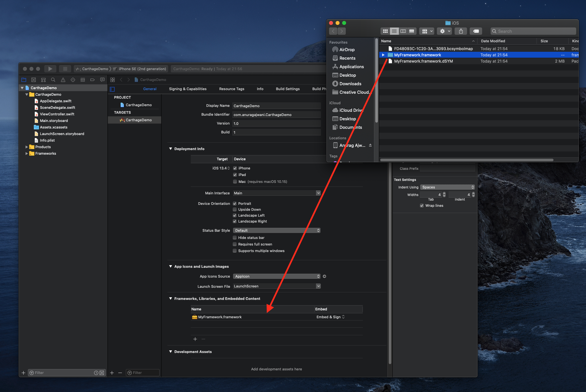Run the project with Xcode's play button

coord(50,69)
